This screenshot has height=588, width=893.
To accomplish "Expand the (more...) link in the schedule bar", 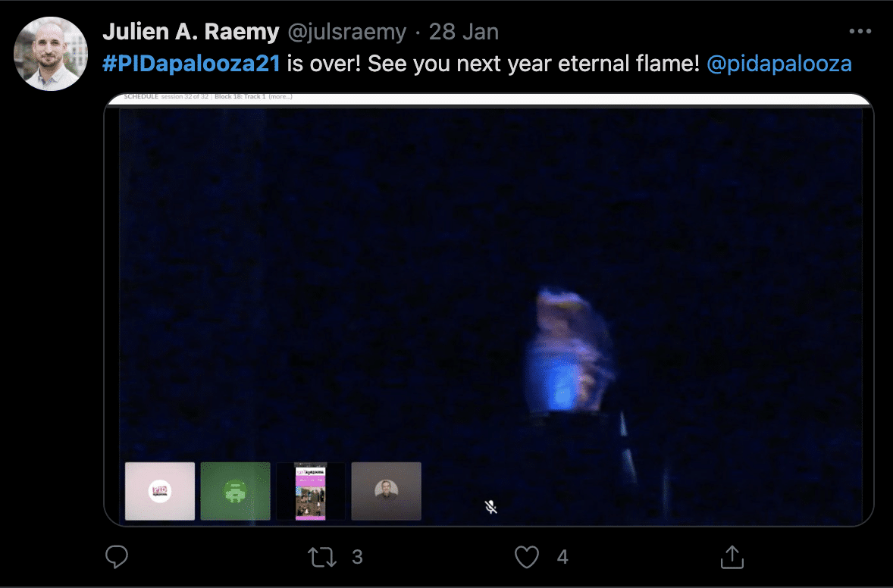I will pos(280,97).
